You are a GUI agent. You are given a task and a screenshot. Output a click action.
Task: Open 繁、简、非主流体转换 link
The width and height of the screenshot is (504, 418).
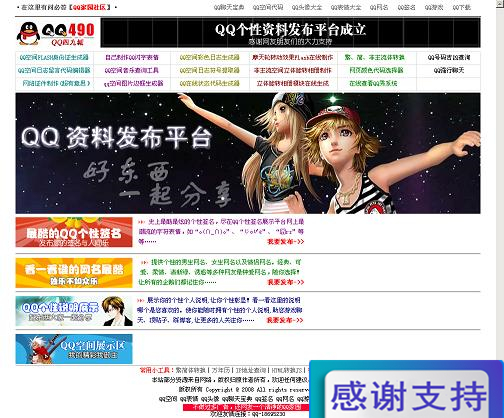pos(375,57)
